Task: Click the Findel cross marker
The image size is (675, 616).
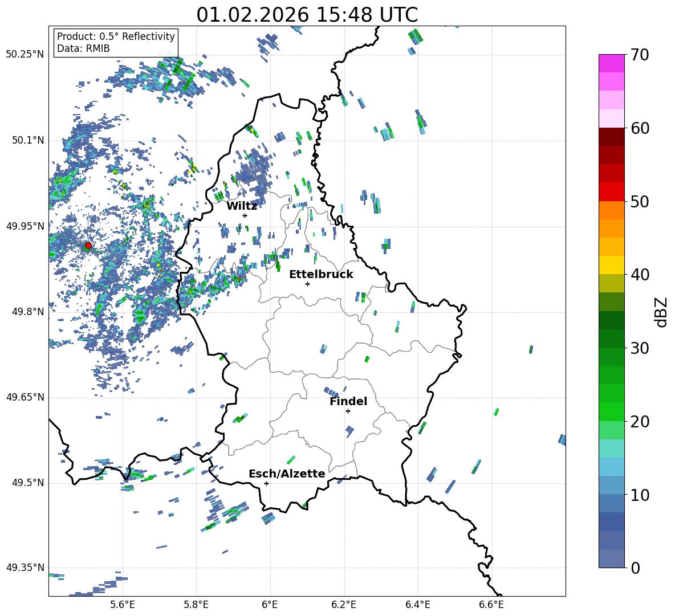Action: click(348, 411)
